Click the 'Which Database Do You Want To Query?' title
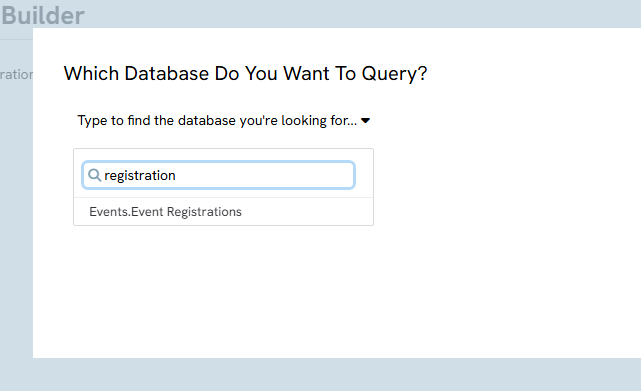Image resolution: width=641 pixels, height=391 pixels. click(245, 74)
